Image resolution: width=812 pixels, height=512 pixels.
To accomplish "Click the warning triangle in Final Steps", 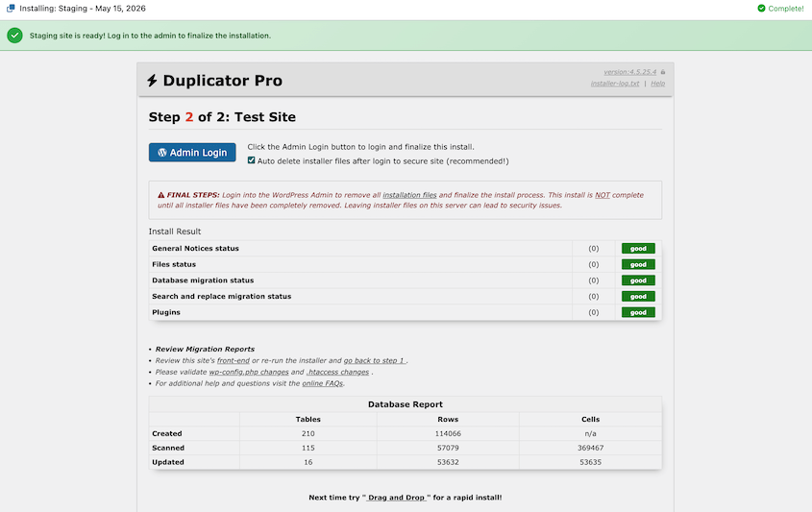I will coord(161,195).
